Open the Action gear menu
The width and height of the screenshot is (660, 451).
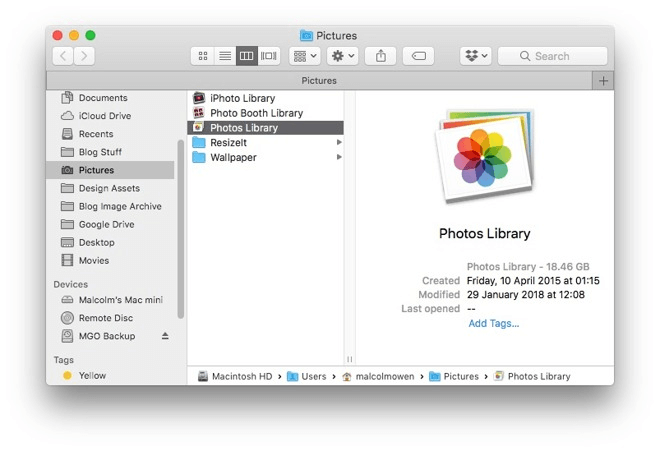click(x=343, y=56)
